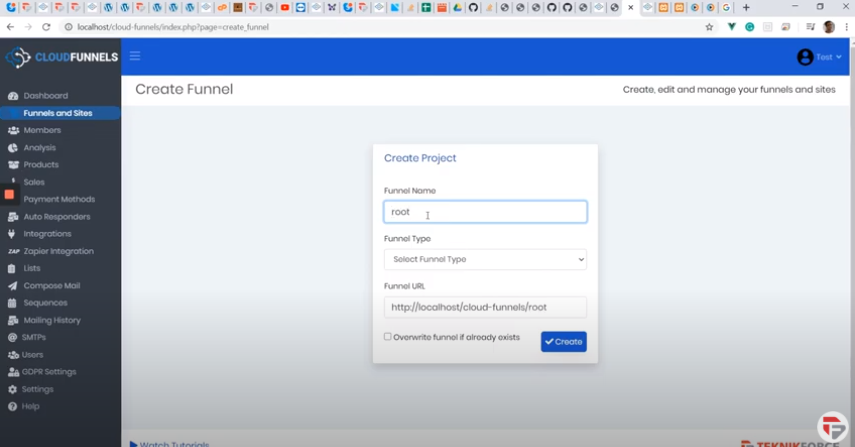Viewport: 855px width, 447px height.
Task: Click the Members icon in sidebar
Action: coord(13,130)
